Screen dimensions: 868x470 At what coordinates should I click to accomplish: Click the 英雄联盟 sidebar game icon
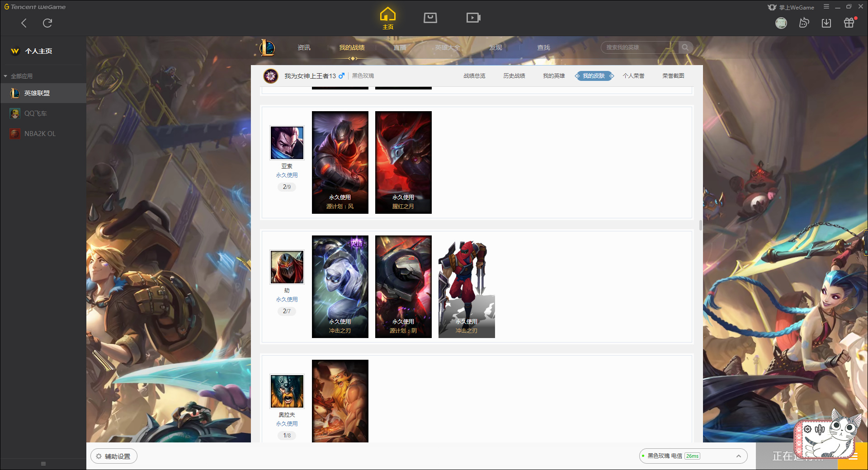point(15,93)
